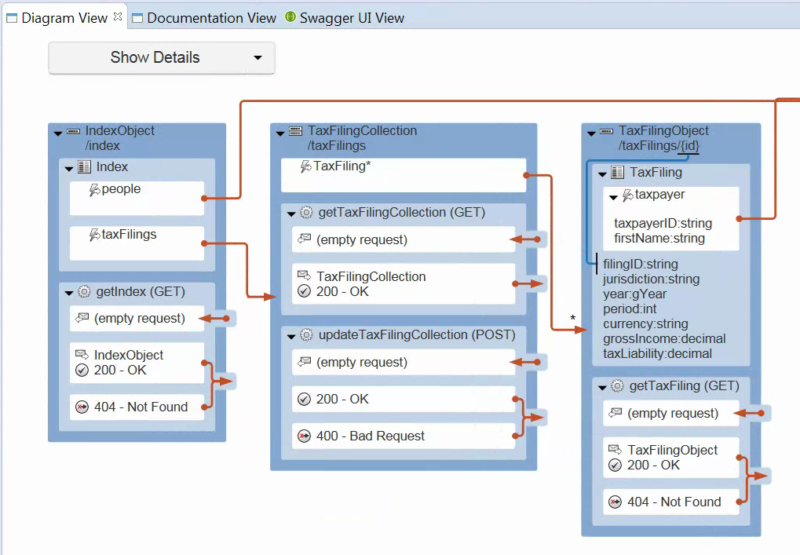The width and height of the screenshot is (800, 555).
Task: Click the getTaxFiling empty request icon
Action: click(616, 412)
